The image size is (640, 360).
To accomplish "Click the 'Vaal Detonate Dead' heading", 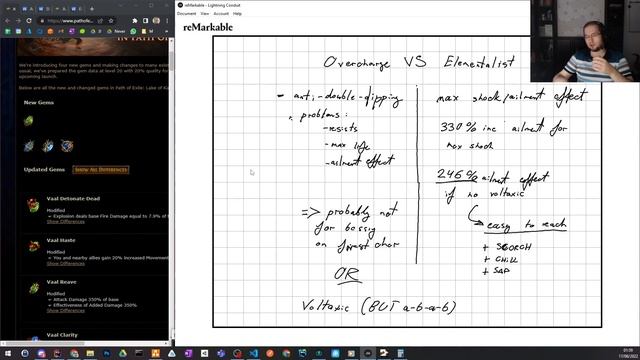I will pos(73,199).
